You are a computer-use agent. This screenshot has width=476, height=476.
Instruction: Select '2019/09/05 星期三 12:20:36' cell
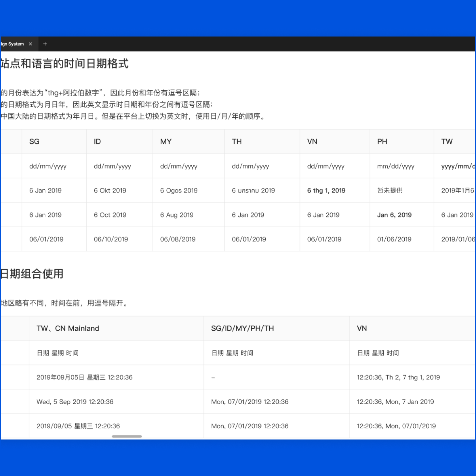coord(116,426)
